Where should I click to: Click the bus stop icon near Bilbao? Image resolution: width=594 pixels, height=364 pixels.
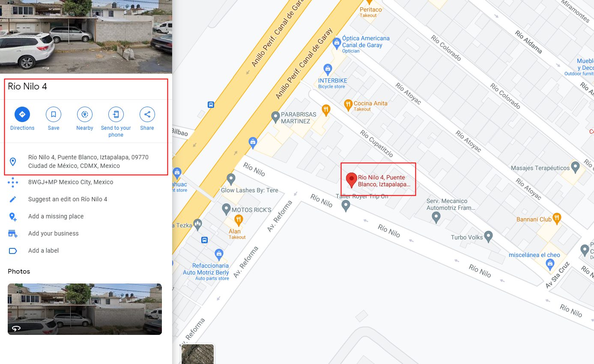click(211, 104)
